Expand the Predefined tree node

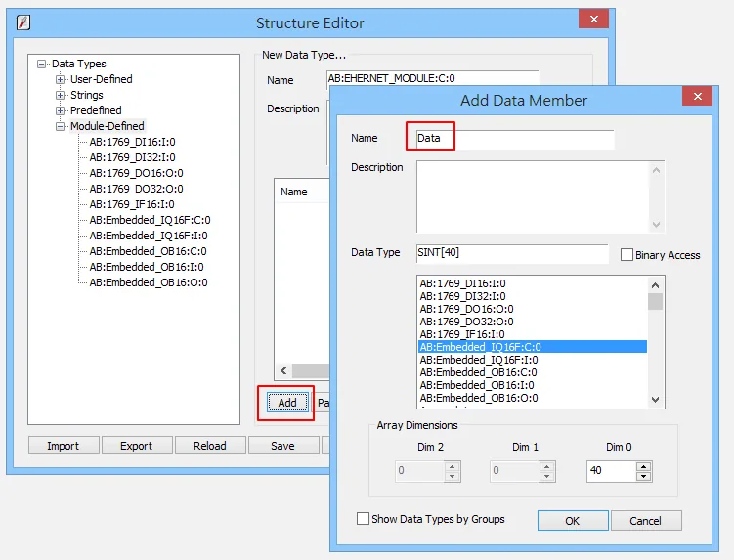(x=60, y=111)
